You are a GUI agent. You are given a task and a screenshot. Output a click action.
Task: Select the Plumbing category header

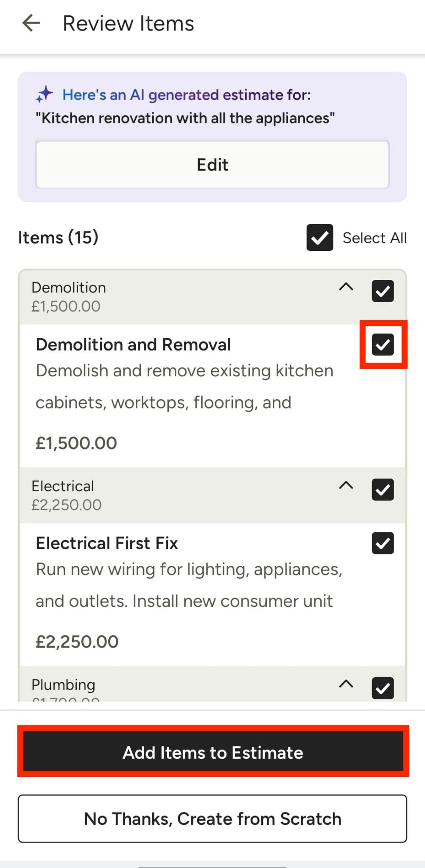(63, 684)
